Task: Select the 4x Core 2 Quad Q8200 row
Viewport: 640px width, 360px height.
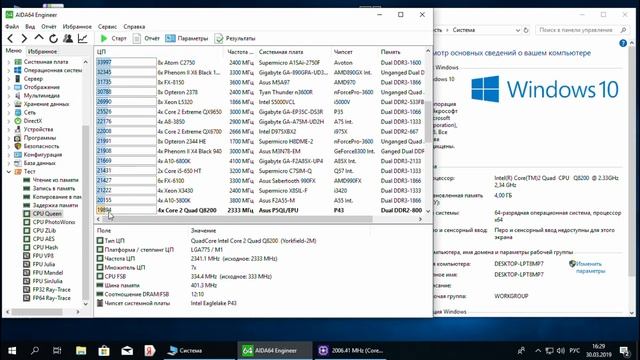Action: (x=260, y=210)
